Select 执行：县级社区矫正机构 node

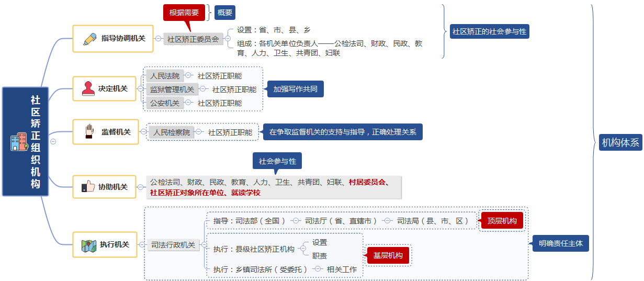click(x=254, y=249)
